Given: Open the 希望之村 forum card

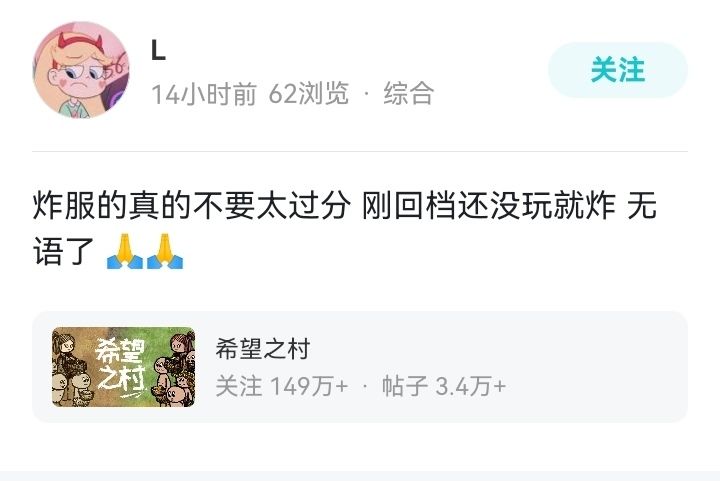Looking at the screenshot, I should 360,367.
